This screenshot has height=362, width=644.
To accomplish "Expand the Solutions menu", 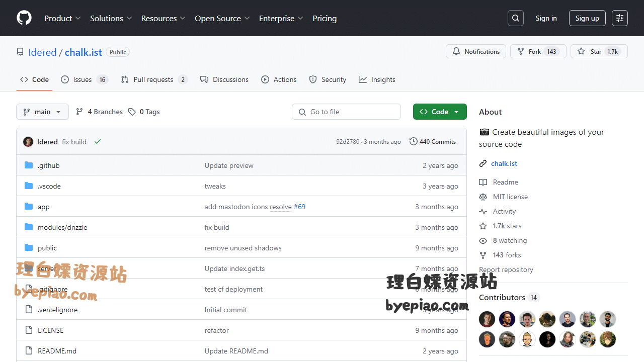I will 111,18.
